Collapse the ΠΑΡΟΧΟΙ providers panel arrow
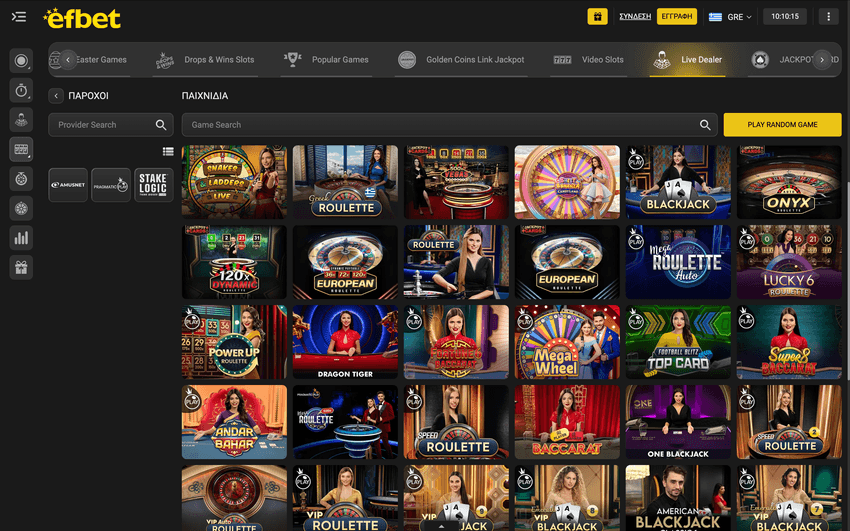 point(56,96)
